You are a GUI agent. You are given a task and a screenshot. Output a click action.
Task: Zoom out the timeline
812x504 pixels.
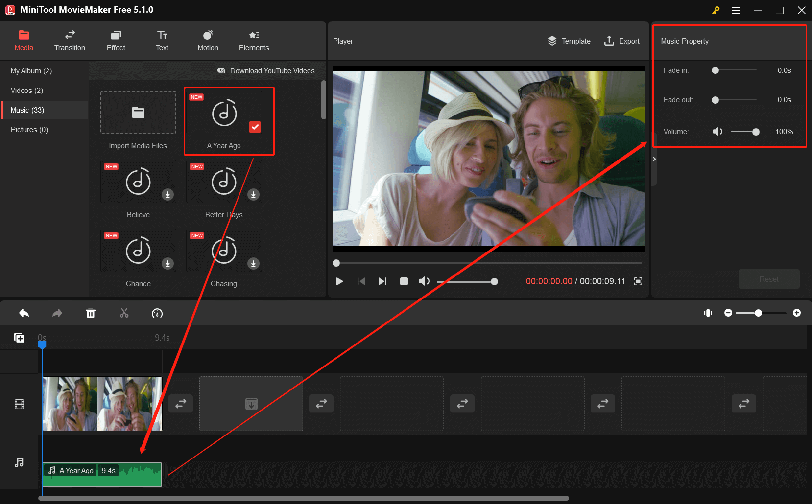tap(728, 313)
